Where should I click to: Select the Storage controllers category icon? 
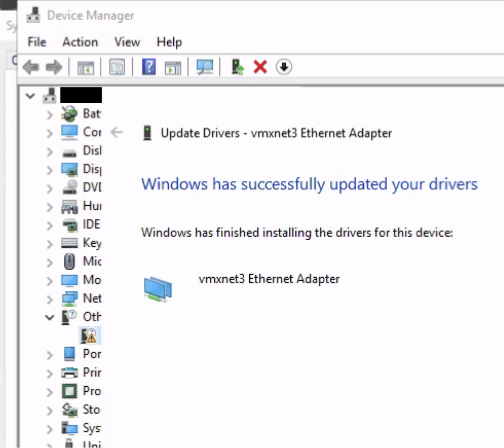[70, 410]
